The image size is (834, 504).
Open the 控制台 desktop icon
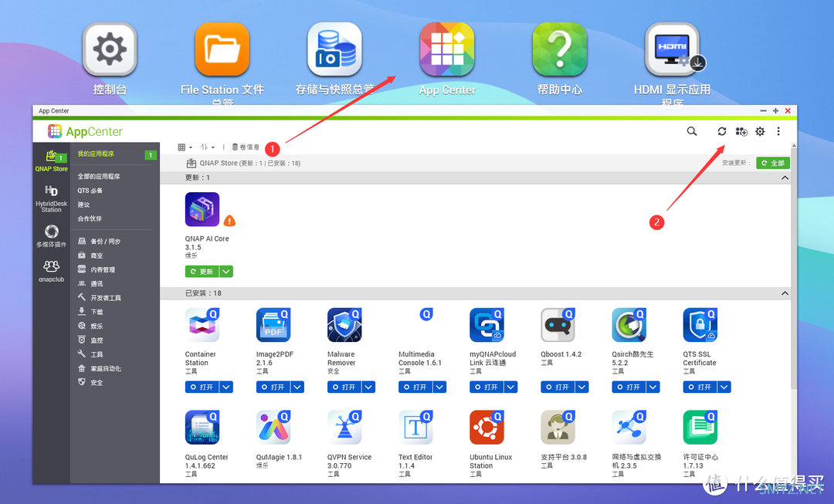[x=110, y=49]
